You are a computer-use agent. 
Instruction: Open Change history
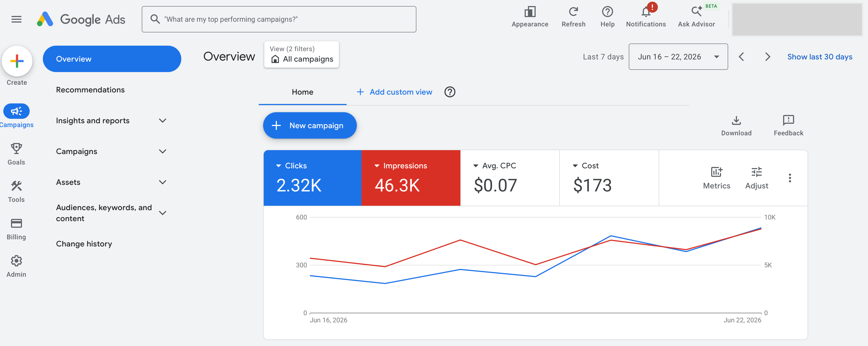point(84,243)
